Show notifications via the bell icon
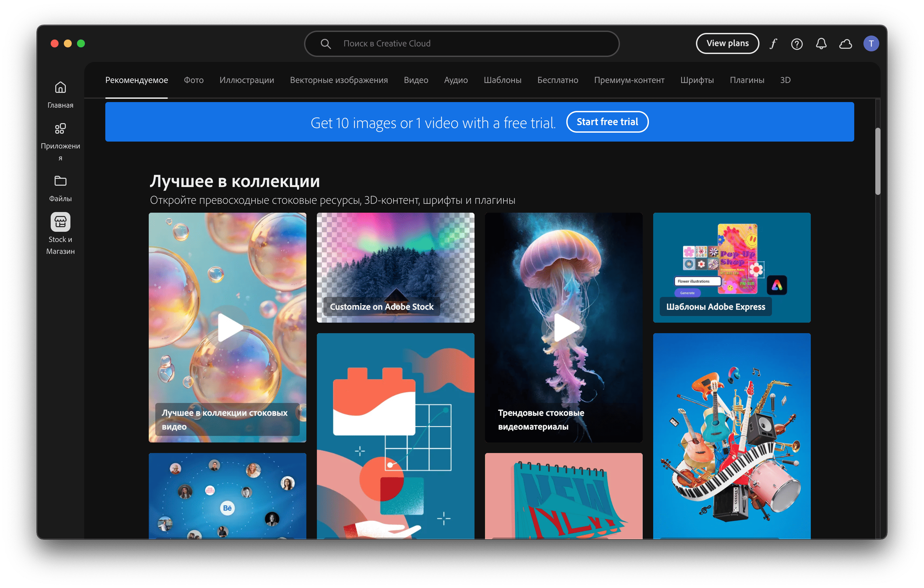 821,44
